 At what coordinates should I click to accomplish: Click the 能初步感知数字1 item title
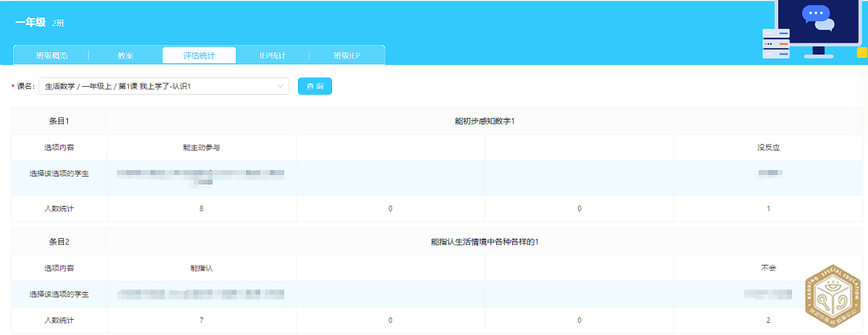pyautogui.click(x=485, y=121)
